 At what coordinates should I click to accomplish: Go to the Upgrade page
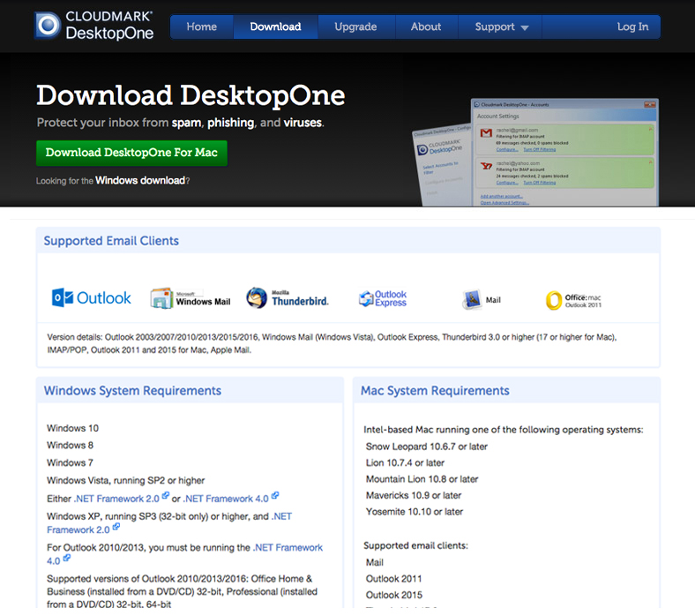[355, 26]
